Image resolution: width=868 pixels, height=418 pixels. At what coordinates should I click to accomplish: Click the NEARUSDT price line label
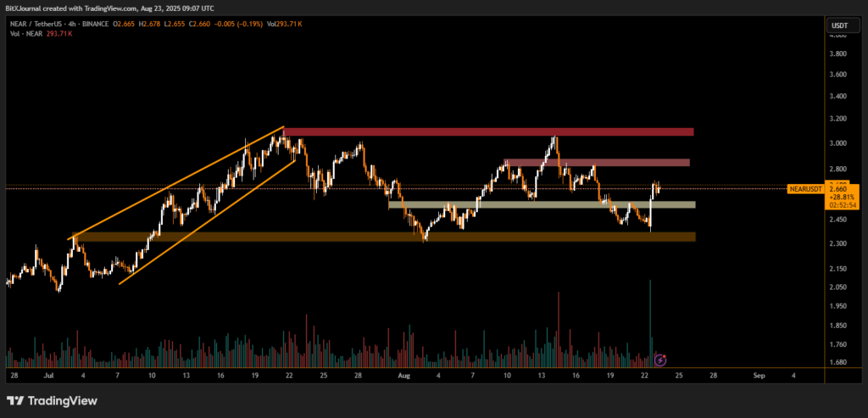pyautogui.click(x=804, y=188)
